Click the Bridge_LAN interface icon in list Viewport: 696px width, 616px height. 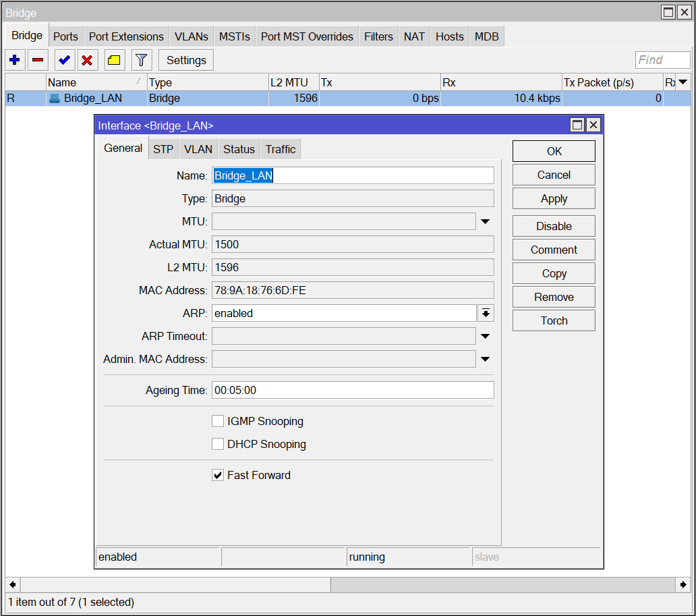pyautogui.click(x=55, y=99)
